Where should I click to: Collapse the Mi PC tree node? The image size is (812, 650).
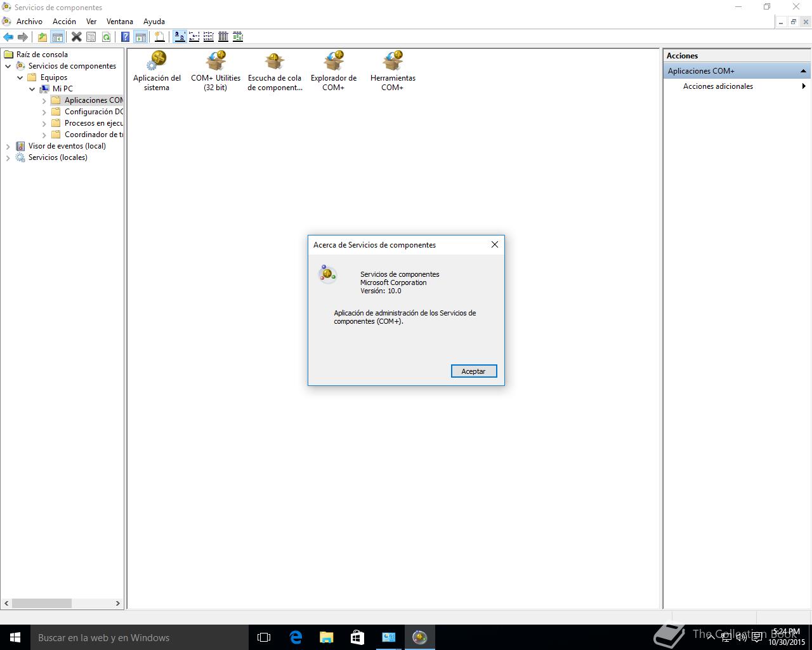32,89
